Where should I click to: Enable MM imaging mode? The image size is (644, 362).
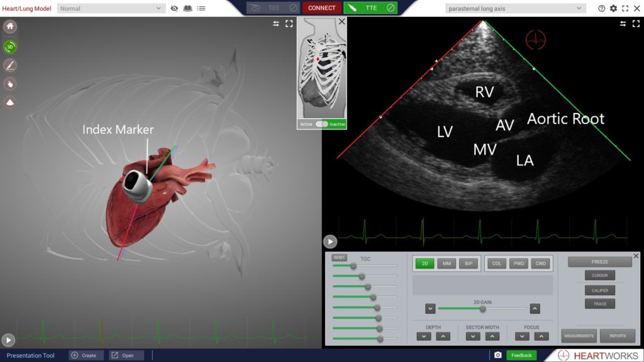447,264
